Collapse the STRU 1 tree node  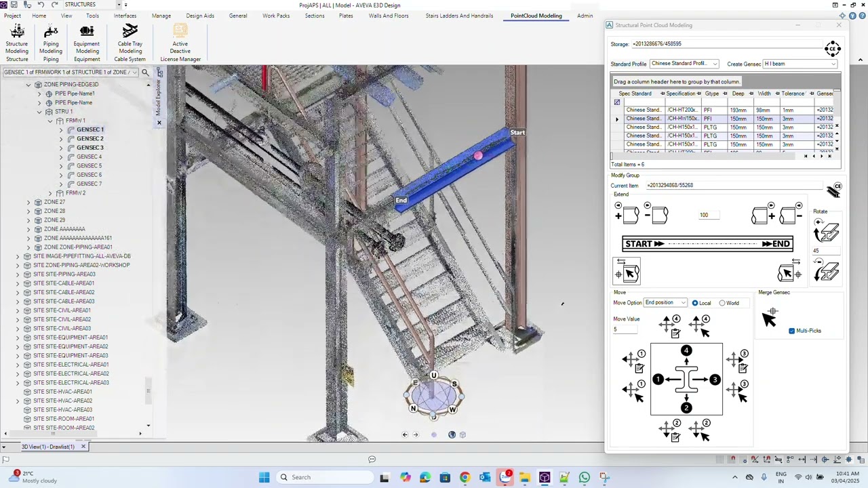coord(39,112)
